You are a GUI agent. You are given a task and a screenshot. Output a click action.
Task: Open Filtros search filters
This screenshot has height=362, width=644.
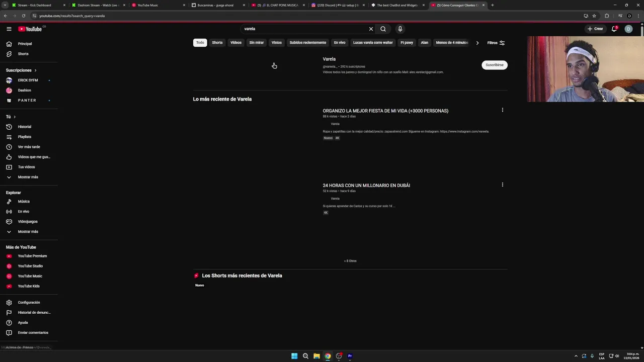pyautogui.click(x=496, y=43)
